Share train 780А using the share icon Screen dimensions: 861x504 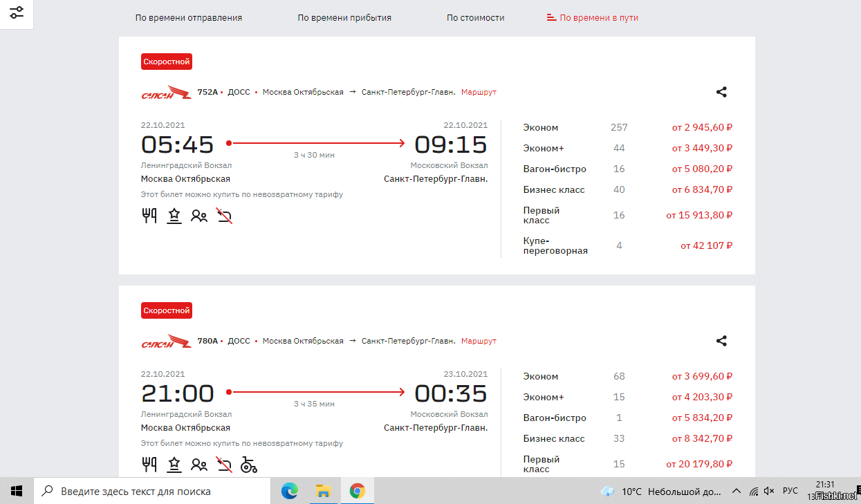[x=721, y=341]
